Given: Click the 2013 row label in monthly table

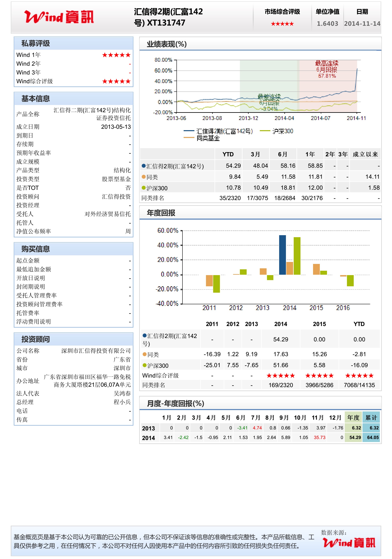Looking at the screenshot, I should tap(148, 428).
